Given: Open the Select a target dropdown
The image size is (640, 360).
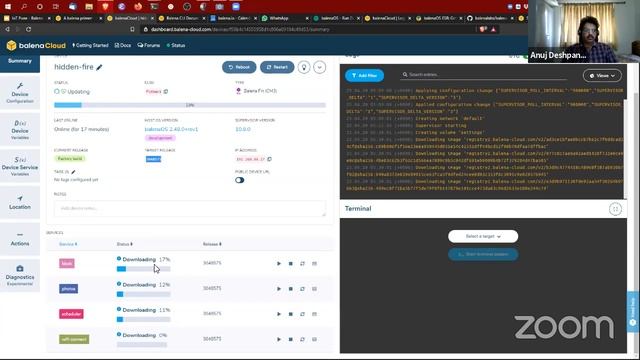Looking at the screenshot, I should (483, 236).
